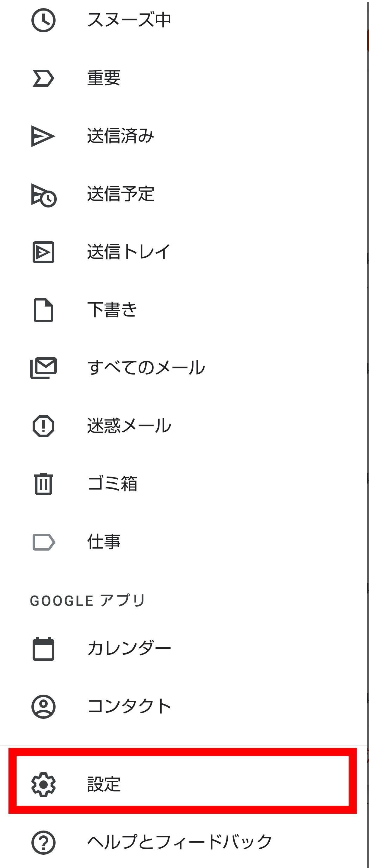
Task: Show すべてのメール
Action: click(146, 368)
